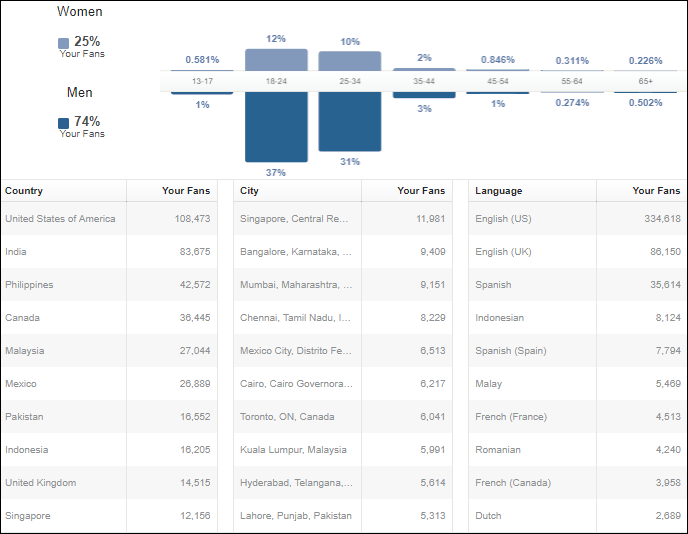This screenshot has height=534, width=688.
Task: Click the women's 10% bar for ages 25-34
Action: coord(349,61)
